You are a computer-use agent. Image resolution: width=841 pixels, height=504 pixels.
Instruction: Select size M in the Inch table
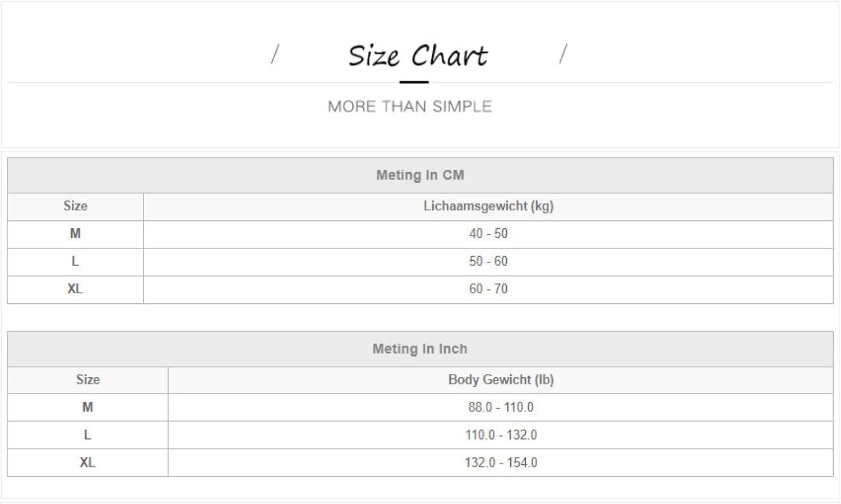87,407
